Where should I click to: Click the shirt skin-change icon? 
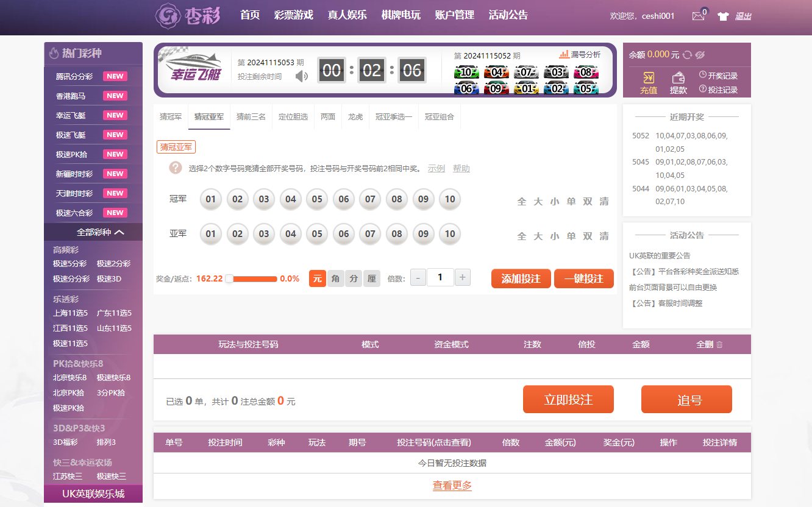tap(723, 16)
